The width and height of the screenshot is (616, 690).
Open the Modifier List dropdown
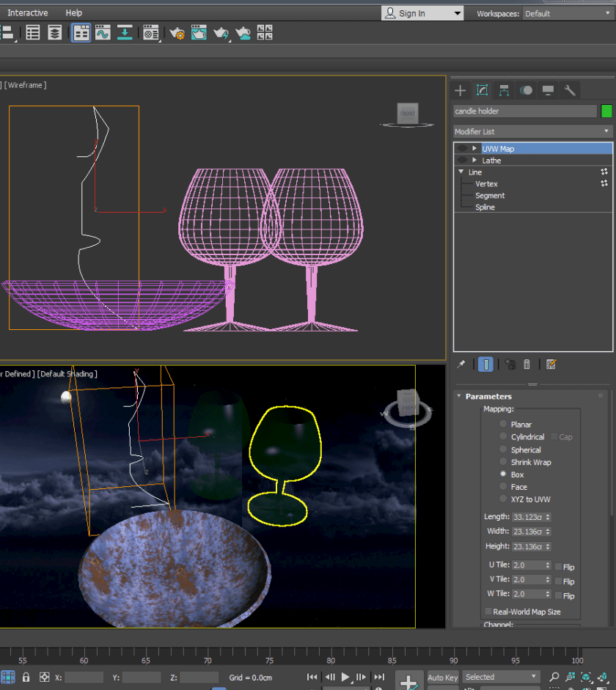(x=532, y=131)
